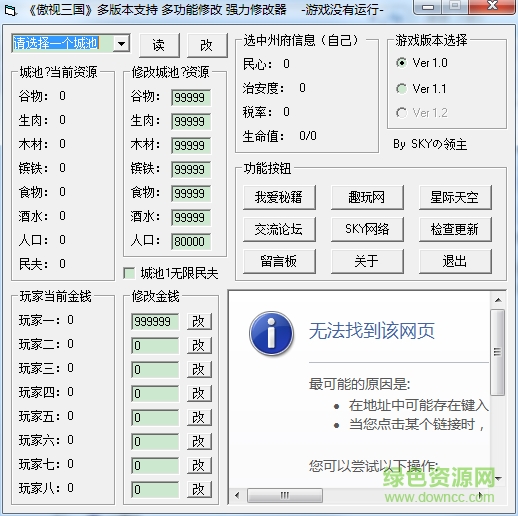Click 改 button in the 玩家七 row

199,465
